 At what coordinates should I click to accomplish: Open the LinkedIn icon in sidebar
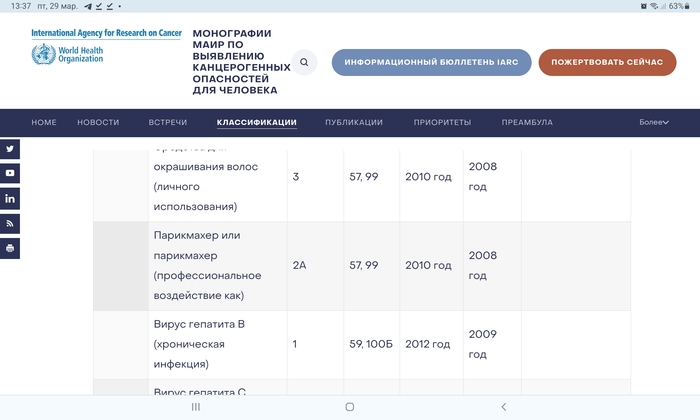pos(10,199)
